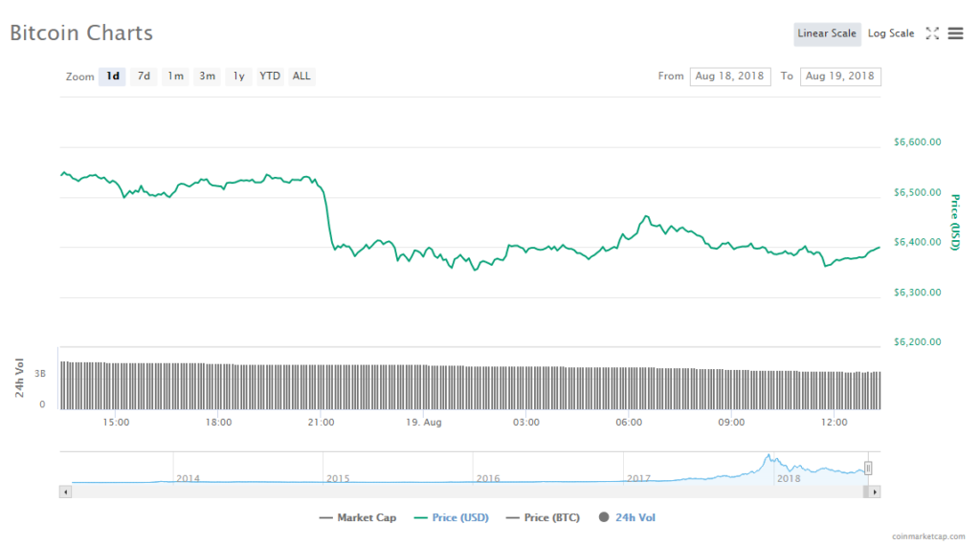Click the navigator scrollbar right arrow

[x=874, y=491]
